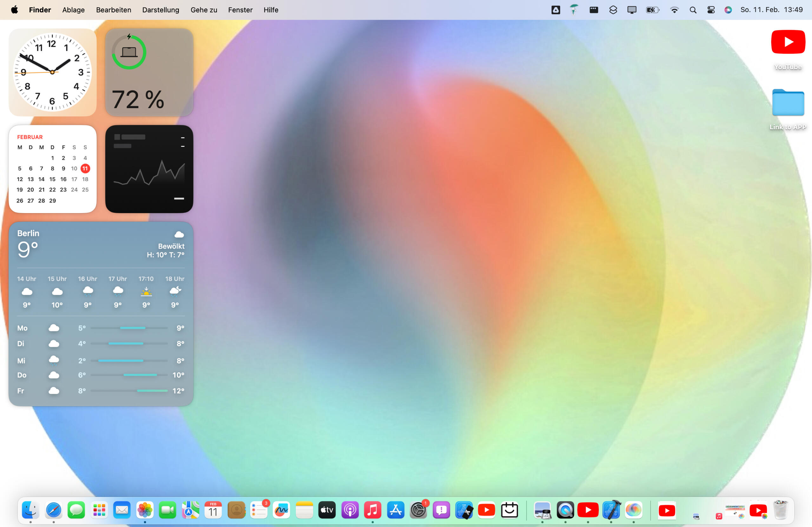Open the Ablage menu

click(x=73, y=10)
